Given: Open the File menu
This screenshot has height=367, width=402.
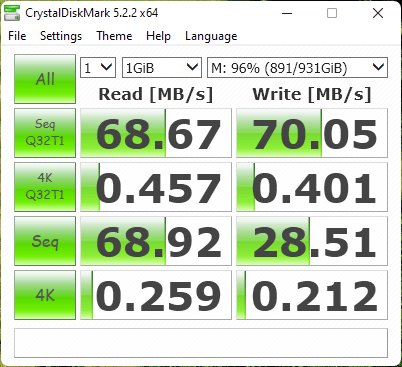Looking at the screenshot, I should pyautogui.click(x=17, y=36).
